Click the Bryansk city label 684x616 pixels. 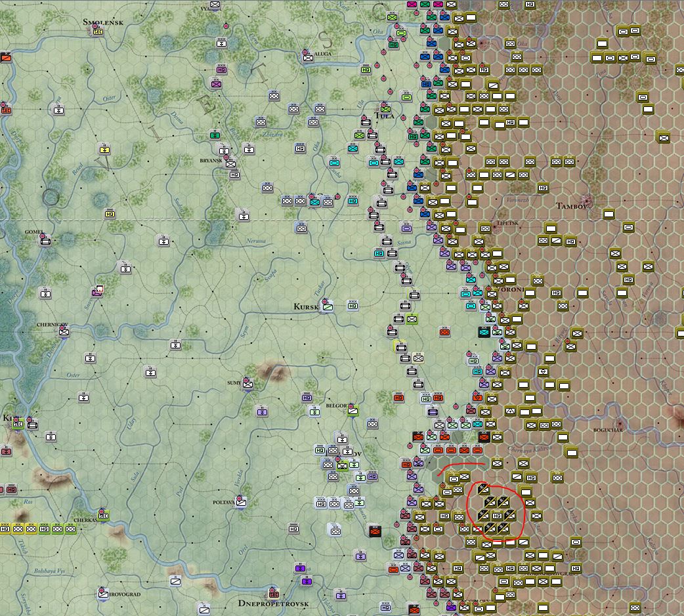tap(211, 161)
